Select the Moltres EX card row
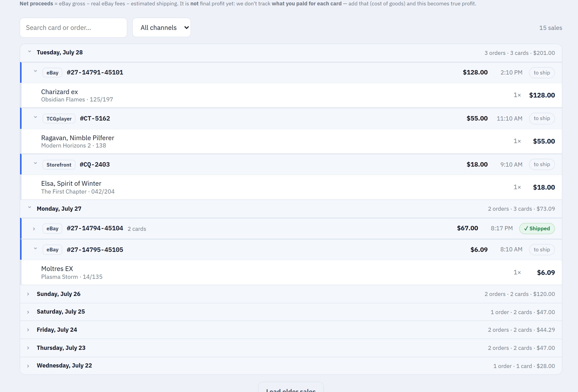Screen dimensions: 578x392 291,273
